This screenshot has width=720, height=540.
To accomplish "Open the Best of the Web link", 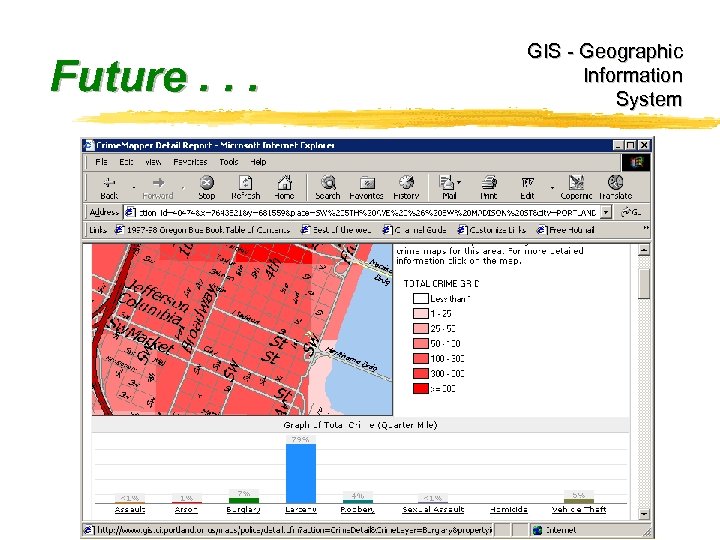I will [x=336, y=230].
